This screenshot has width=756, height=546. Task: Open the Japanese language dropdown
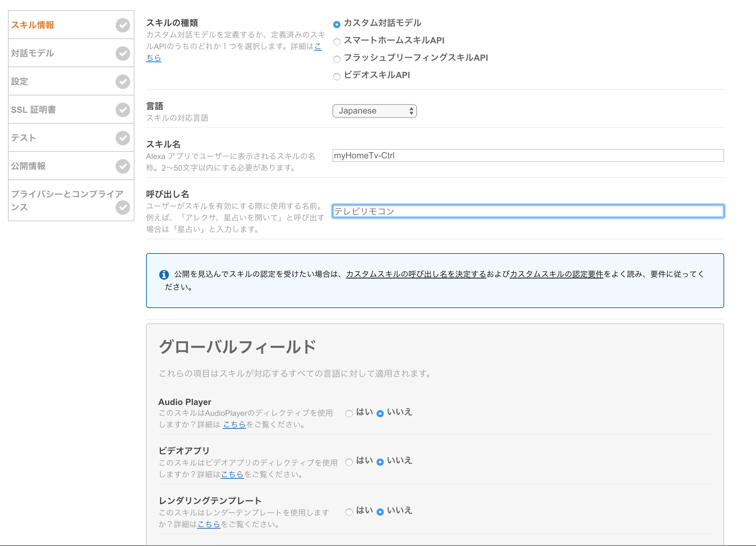tap(375, 111)
